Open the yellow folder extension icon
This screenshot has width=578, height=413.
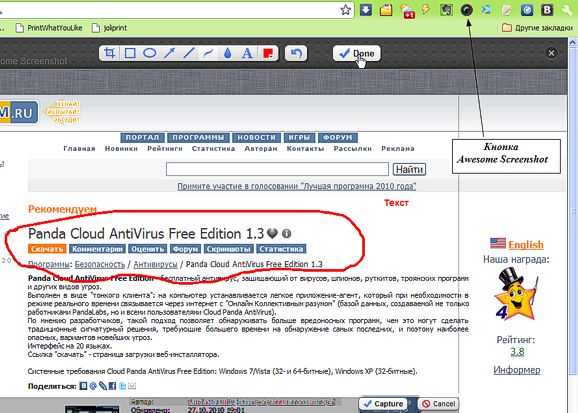coord(386,10)
